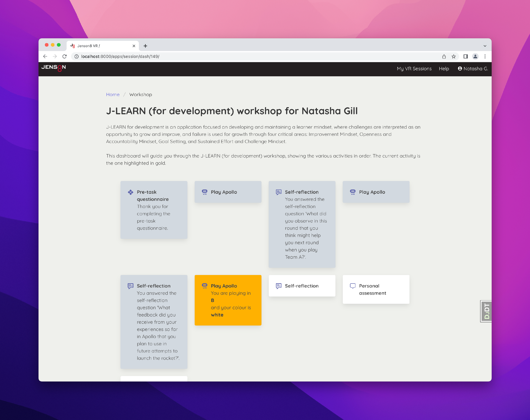Open the Chrome three-dot menu
The image size is (530, 420).
[485, 57]
